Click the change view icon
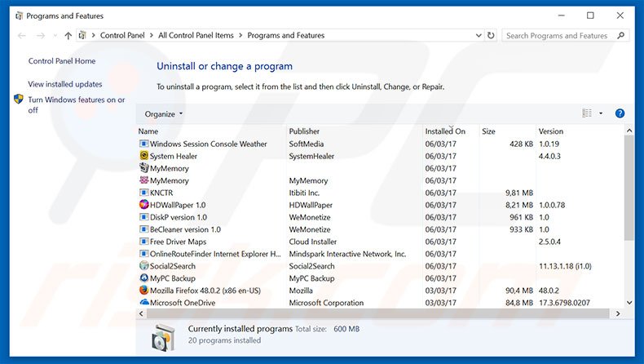The image size is (644, 364). pyautogui.click(x=587, y=113)
